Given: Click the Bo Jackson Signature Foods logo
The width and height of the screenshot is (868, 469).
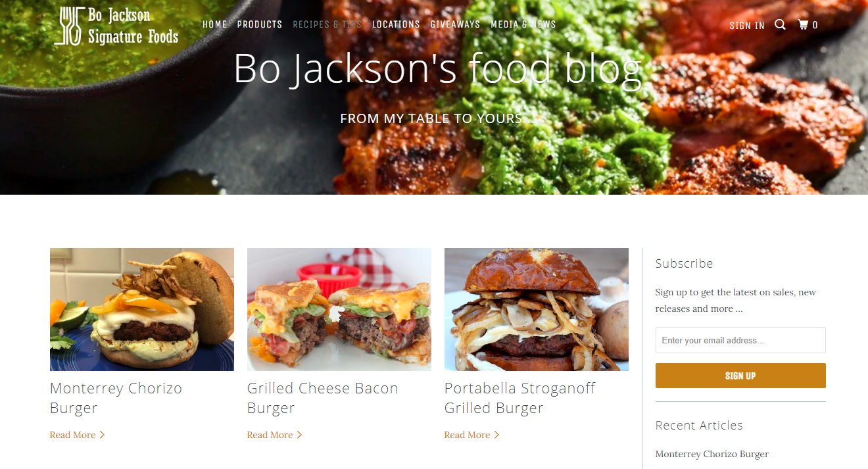Looking at the screenshot, I should (116, 26).
